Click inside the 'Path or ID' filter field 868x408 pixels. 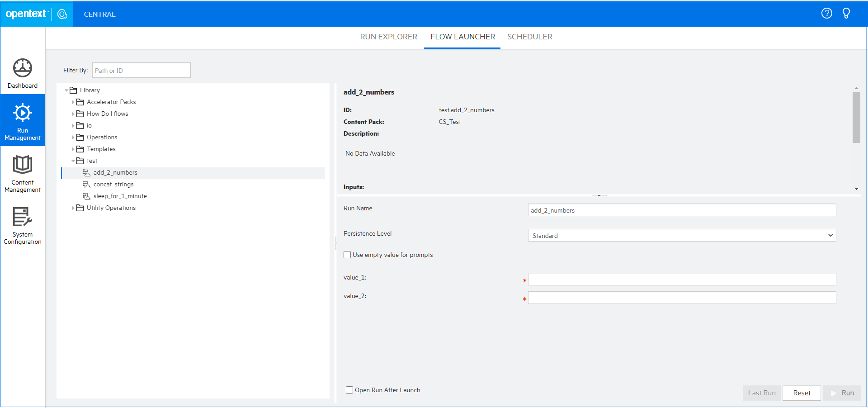(141, 70)
